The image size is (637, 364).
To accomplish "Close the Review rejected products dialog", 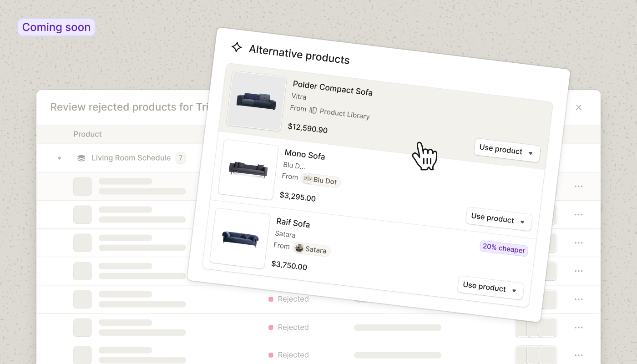I will [579, 107].
